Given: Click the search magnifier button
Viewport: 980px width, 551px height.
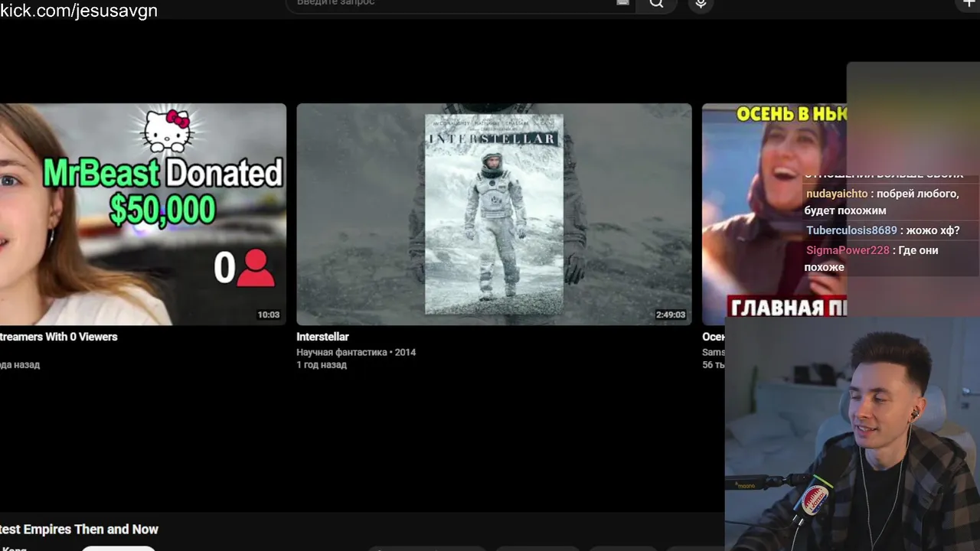Looking at the screenshot, I should click(656, 4).
